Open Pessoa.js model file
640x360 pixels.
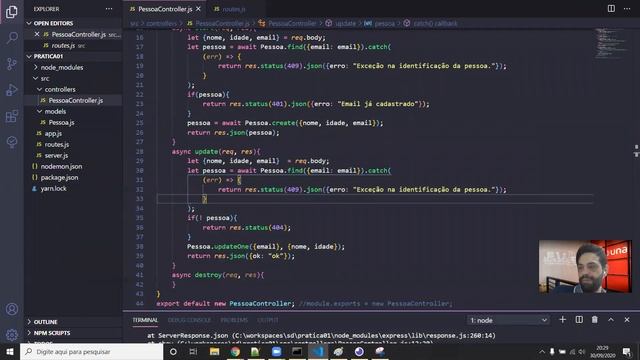click(x=61, y=122)
